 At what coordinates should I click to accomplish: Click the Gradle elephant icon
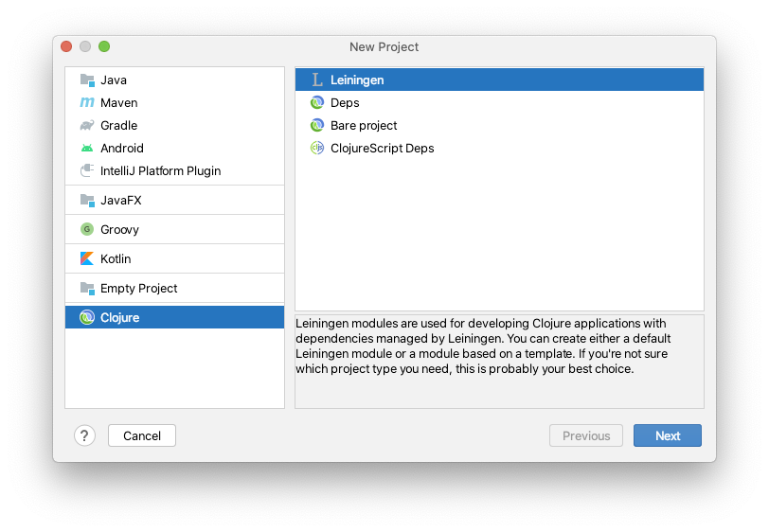pyautogui.click(x=87, y=126)
